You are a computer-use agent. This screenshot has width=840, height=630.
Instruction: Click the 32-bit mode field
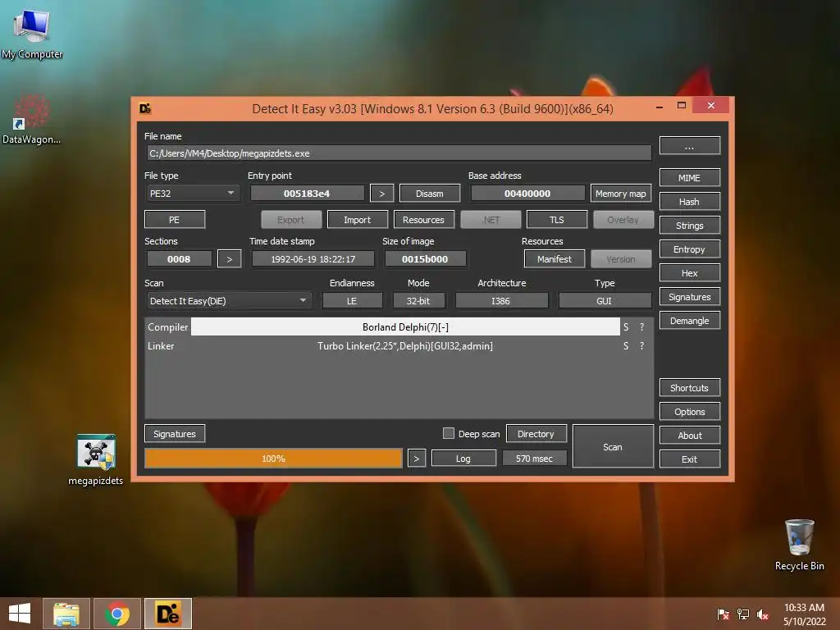(x=418, y=300)
